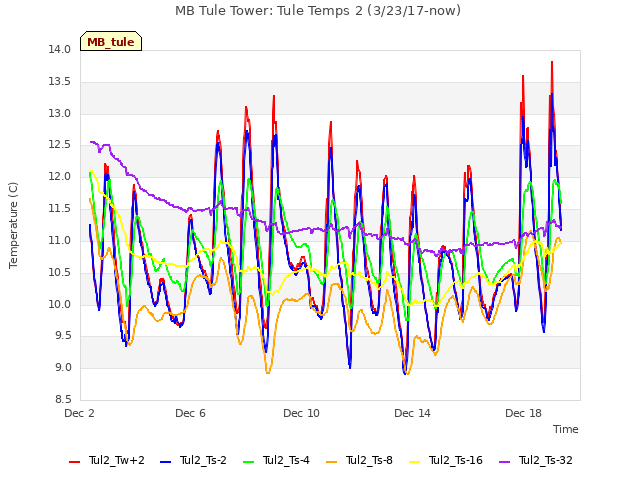The height and width of the screenshot is (480, 640).
Task: Click the 13.5 y-axis value
Action: pos(60,82)
